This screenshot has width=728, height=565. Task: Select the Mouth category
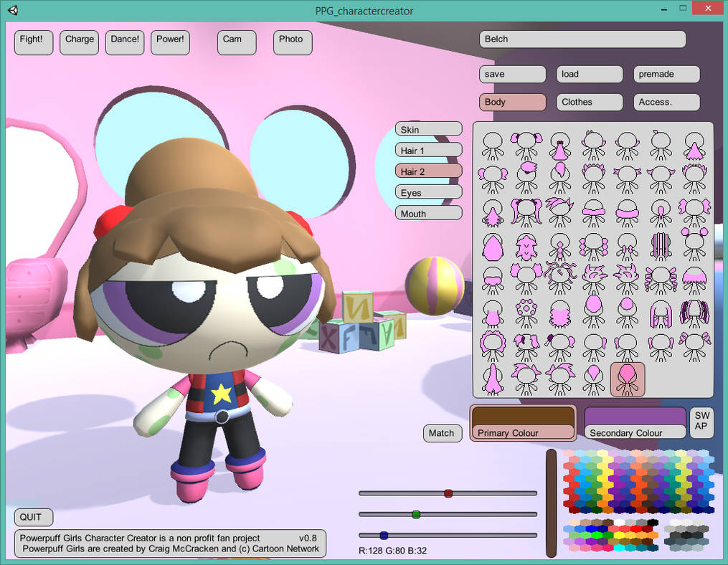[x=428, y=213]
